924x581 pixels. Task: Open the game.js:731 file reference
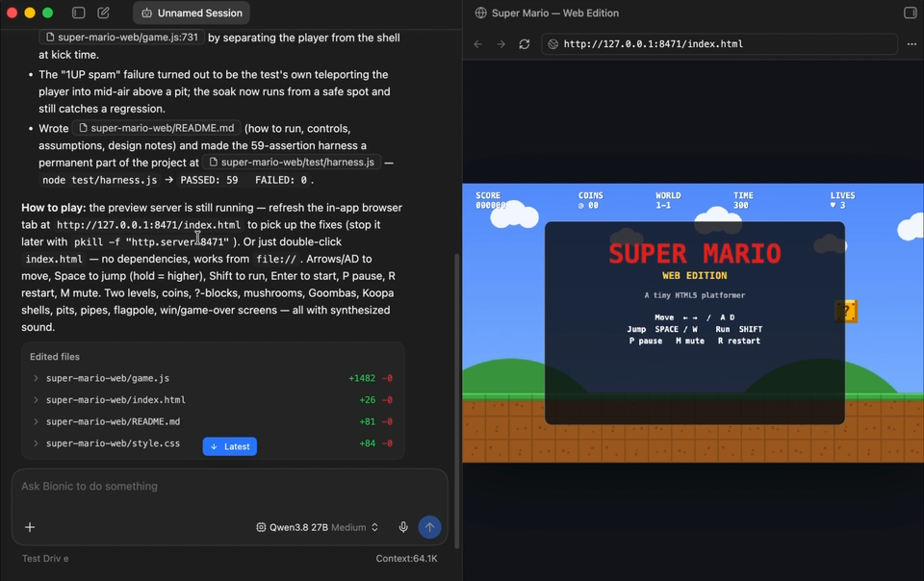tap(122, 38)
